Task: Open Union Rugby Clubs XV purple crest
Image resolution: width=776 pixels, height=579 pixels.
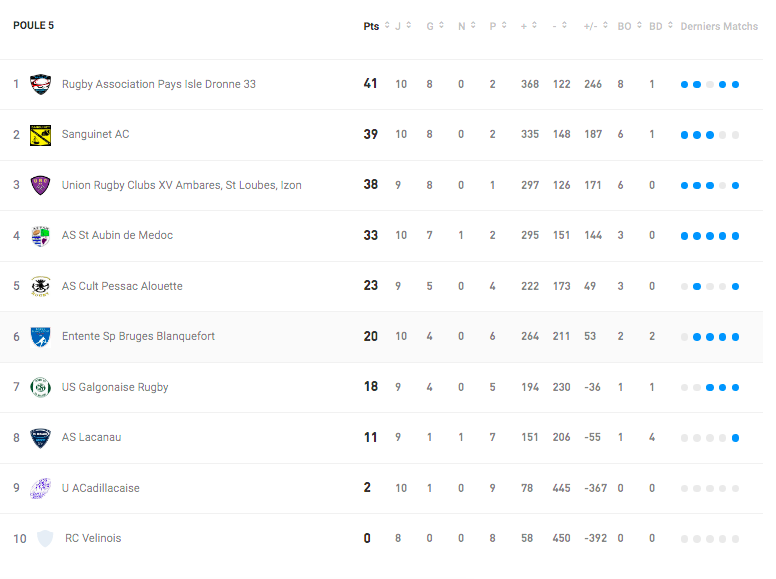Action: click(41, 186)
